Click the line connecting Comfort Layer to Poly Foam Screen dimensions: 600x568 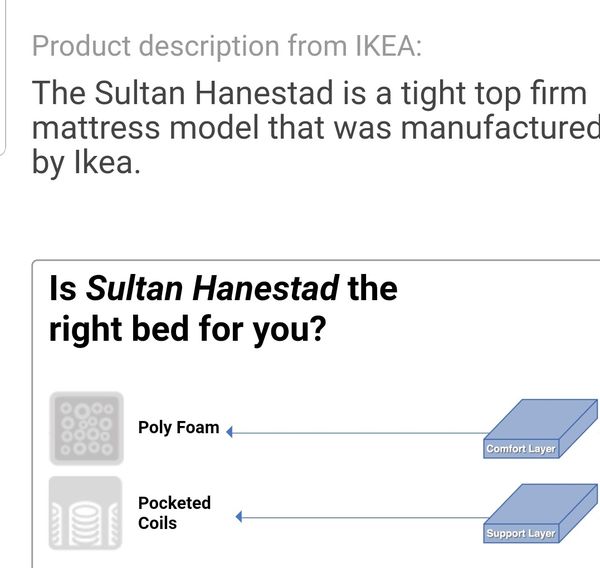(360, 433)
